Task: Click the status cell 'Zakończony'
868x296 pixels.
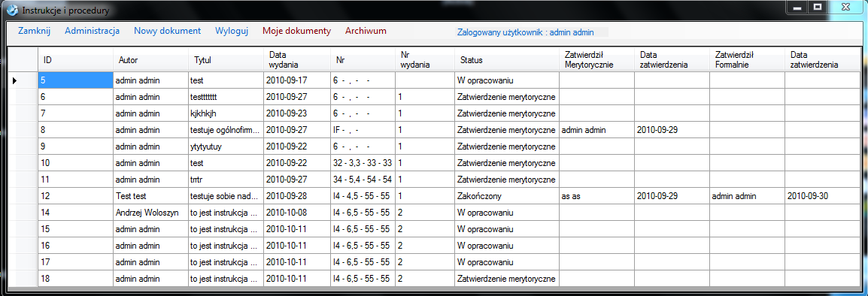Action: tap(506, 195)
